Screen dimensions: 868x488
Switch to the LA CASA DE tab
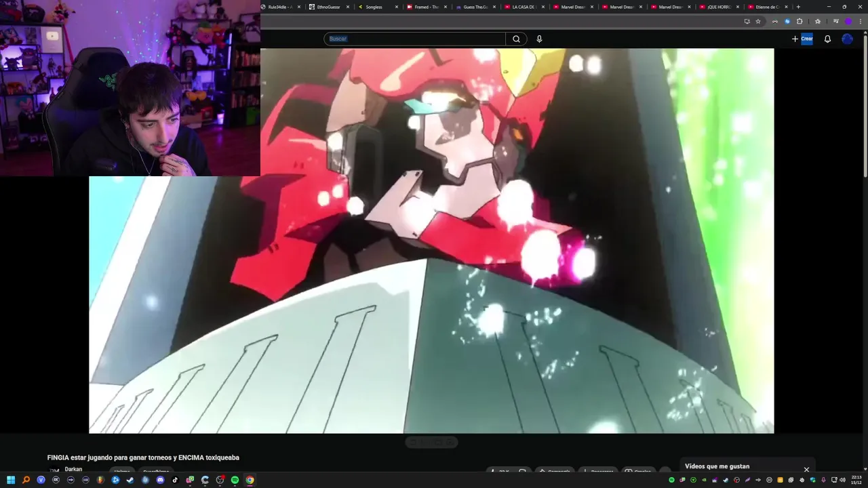(524, 7)
